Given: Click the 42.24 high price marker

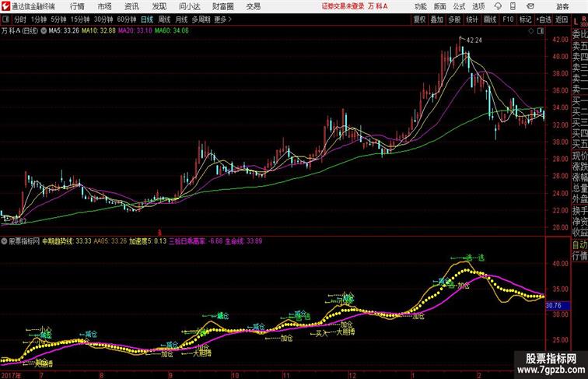Looking at the screenshot, I should click(x=474, y=40).
